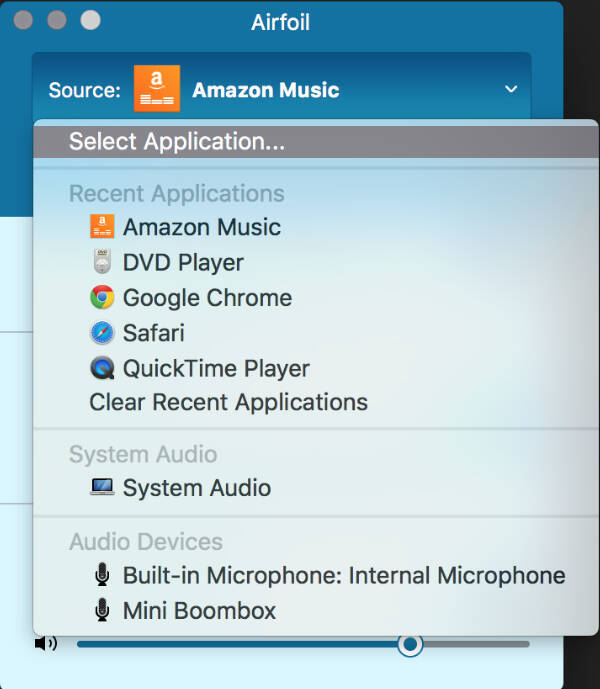Click the volume slider handle

tap(409, 644)
